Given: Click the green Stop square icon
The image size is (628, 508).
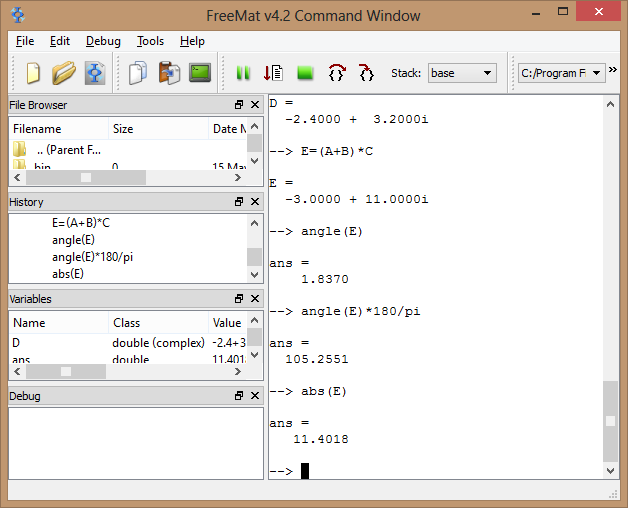Looking at the screenshot, I should point(305,73).
